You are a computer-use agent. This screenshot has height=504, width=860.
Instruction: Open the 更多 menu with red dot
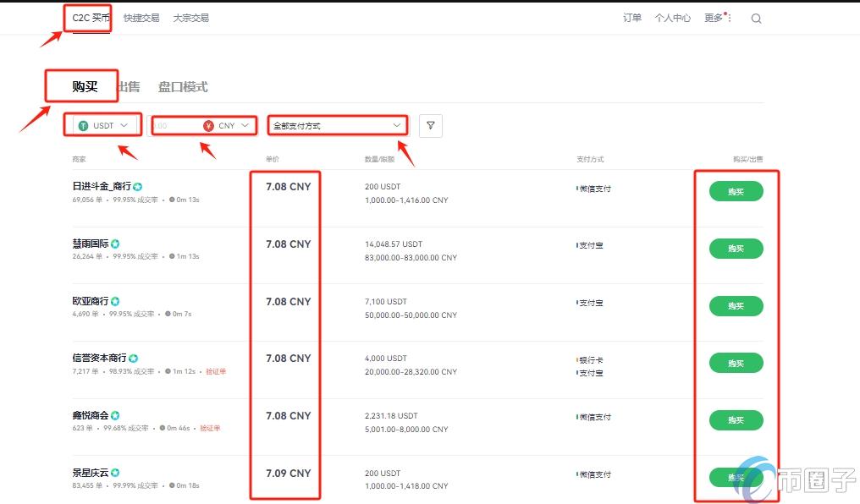pos(712,17)
